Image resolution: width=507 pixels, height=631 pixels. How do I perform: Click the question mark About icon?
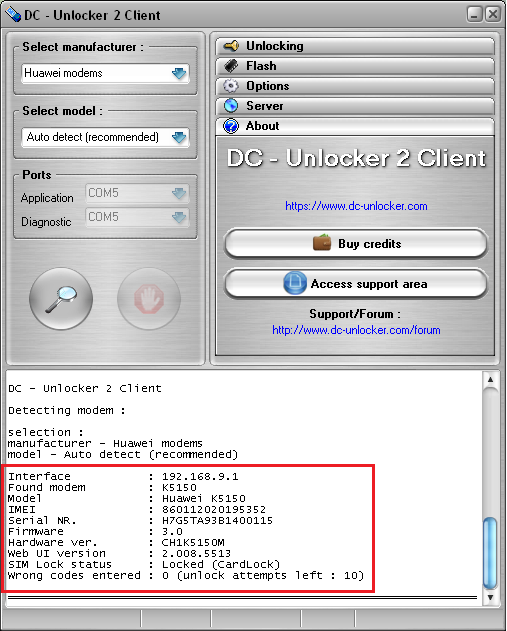coord(231,126)
